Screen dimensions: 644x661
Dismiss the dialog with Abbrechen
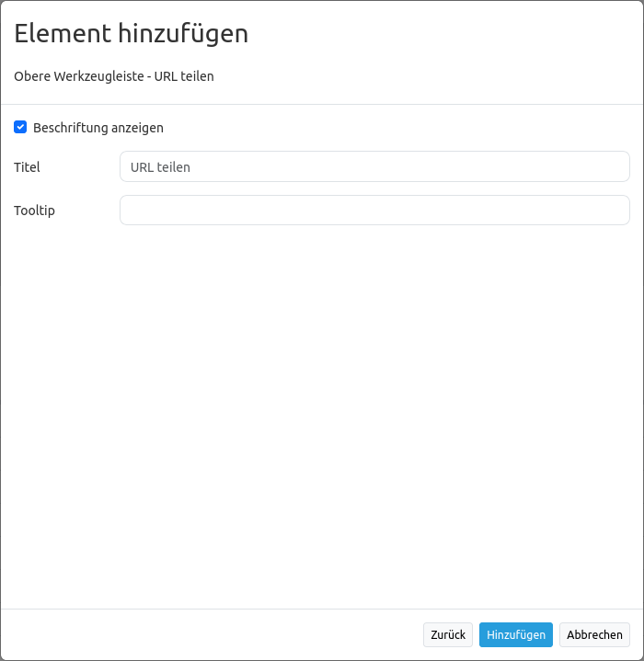click(594, 634)
